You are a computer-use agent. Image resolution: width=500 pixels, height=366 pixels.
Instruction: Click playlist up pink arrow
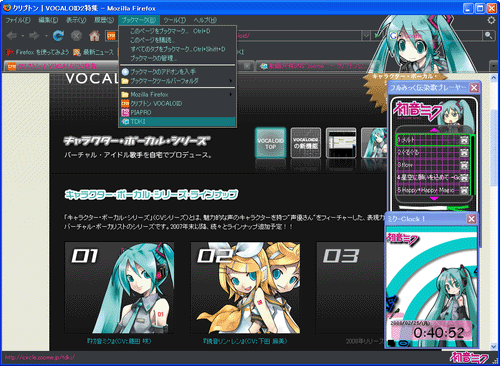tap(434, 130)
